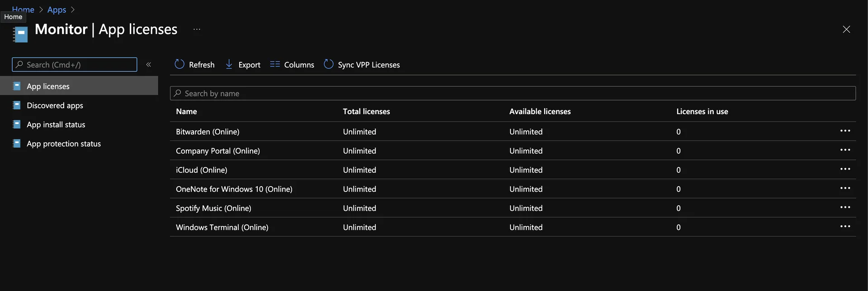Screen dimensions: 868x291
Task: Open the ellipsis menu next to page title
Action: [197, 29]
